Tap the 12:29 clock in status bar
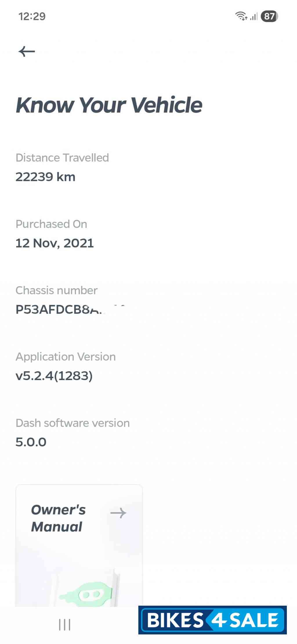 [x=32, y=16]
